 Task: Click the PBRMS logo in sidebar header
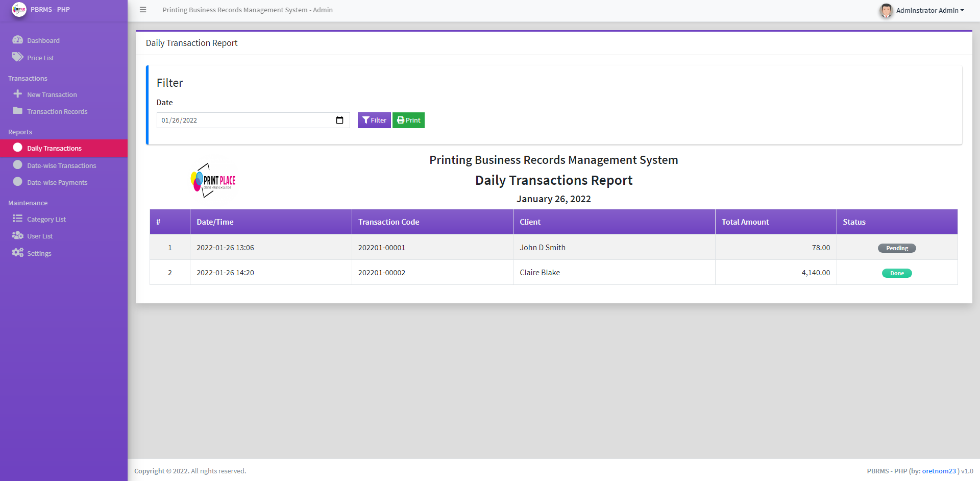(x=19, y=10)
